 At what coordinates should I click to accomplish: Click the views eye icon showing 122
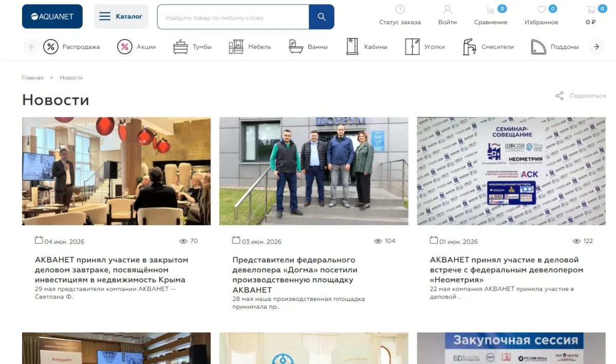[x=576, y=241]
